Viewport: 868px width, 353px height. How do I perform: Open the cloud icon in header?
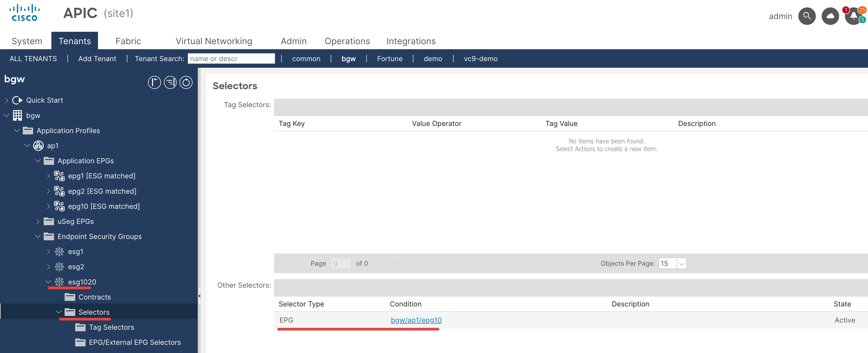coord(830,16)
